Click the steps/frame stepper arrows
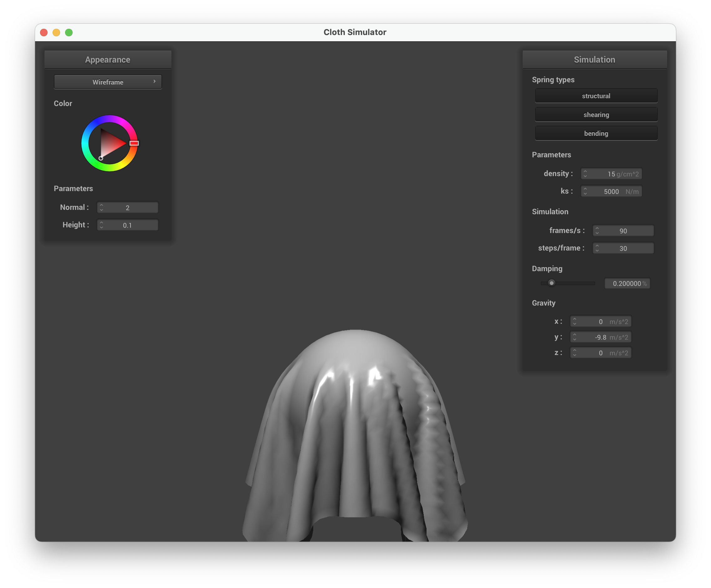 597,248
